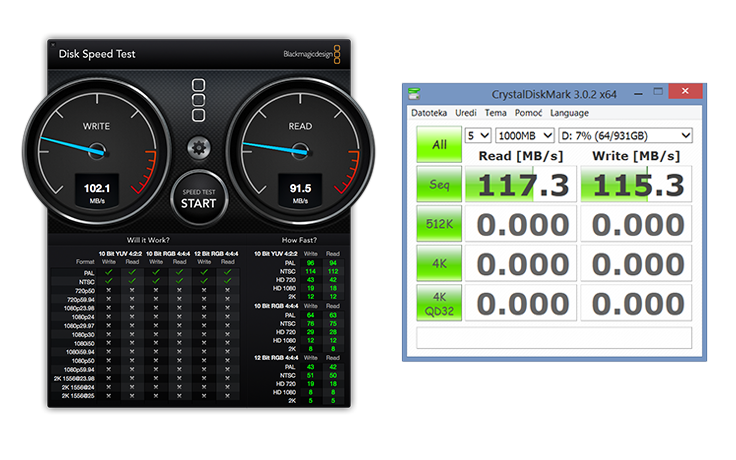This screenshot has height=460, width=736.
Task: Click the 1080p30 format row label
Action: point(83,335)
